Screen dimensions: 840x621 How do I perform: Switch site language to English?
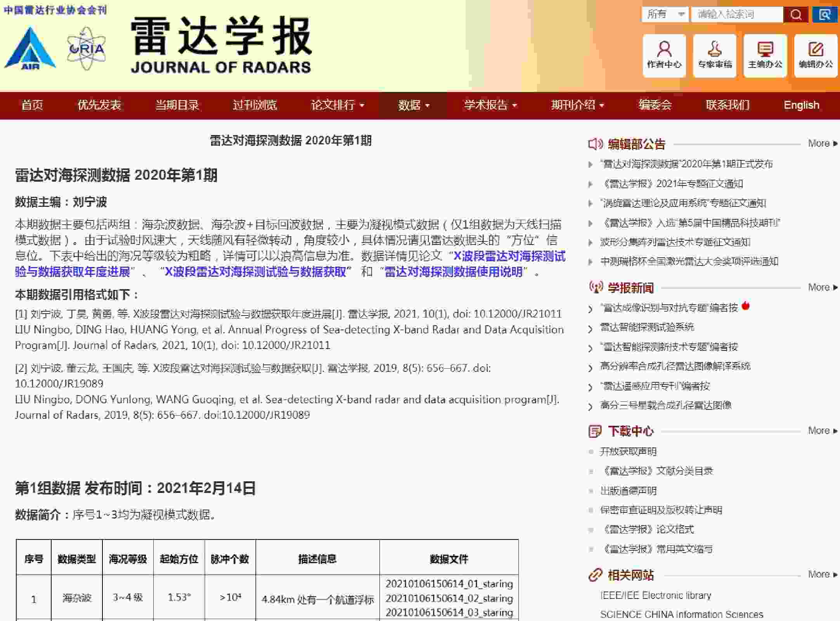[x=801, y=105]
